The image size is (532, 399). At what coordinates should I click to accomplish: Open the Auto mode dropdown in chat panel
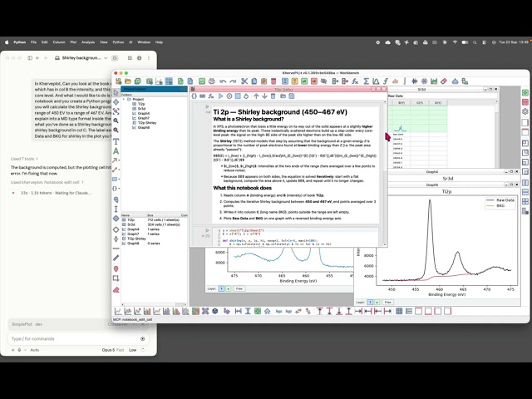(x=35, y=350)
